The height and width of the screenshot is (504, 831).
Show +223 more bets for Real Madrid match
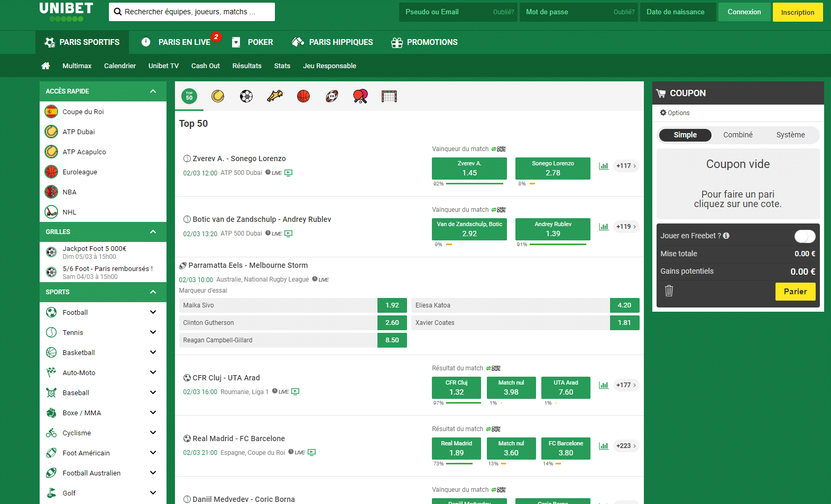coord(626,446)
